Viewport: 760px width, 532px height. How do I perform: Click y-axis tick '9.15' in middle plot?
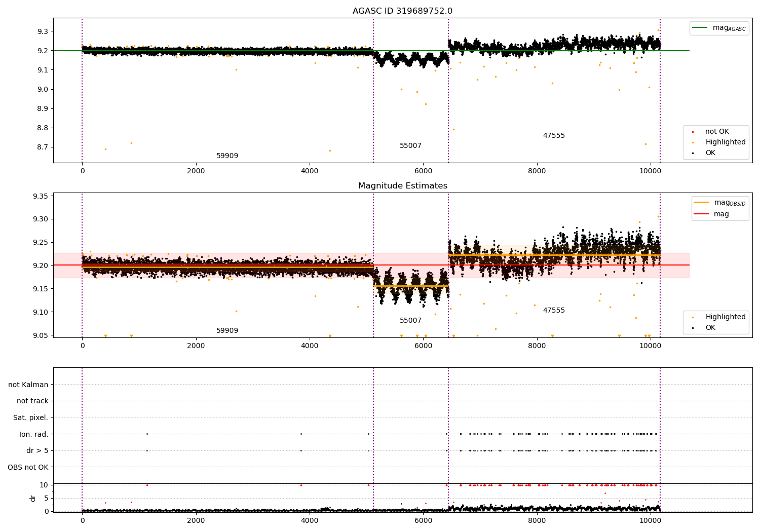tap(41, 289)
